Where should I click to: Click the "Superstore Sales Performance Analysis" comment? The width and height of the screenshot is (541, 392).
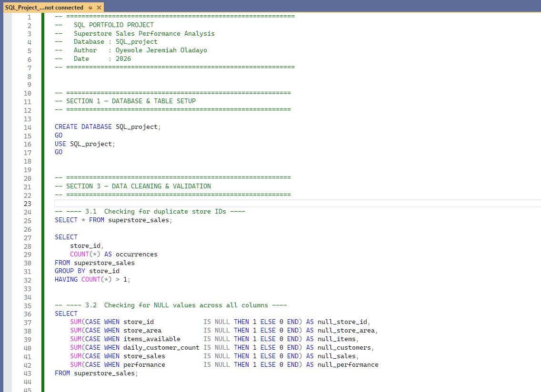click(144, 33)
